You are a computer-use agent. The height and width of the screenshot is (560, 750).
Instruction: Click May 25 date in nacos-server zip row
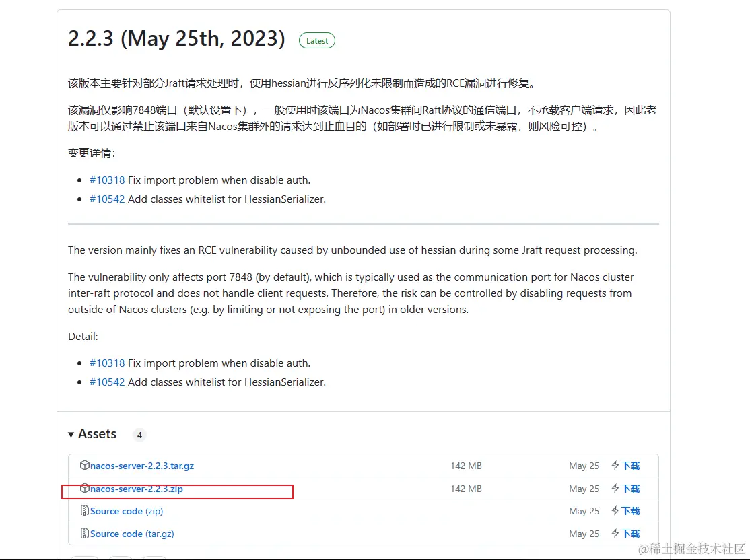(584, 489)
